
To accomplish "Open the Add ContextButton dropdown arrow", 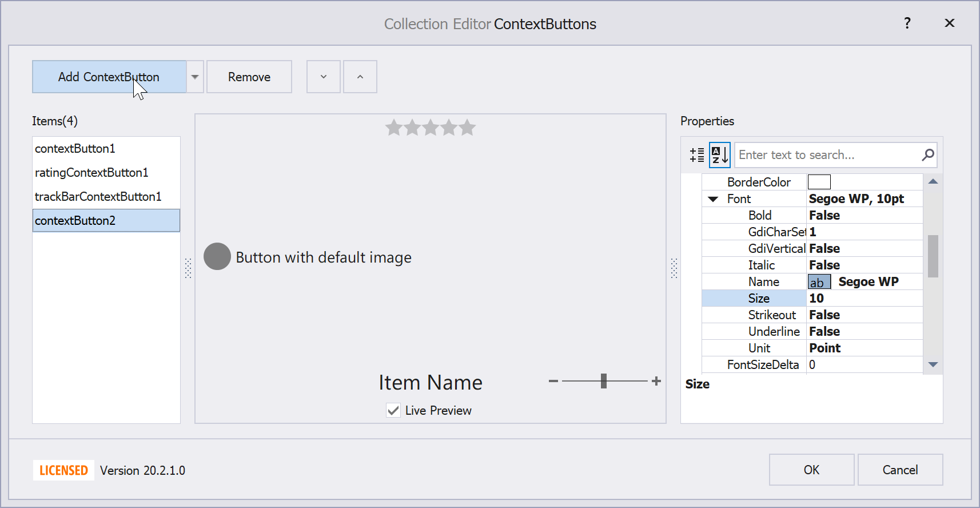I will (x=195, y=77).
